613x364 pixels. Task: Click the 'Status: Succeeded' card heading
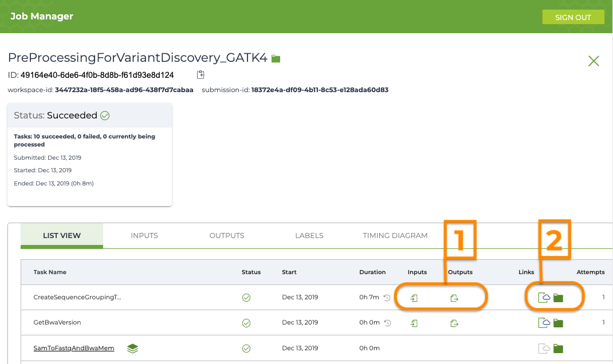(x=56, y=115)
